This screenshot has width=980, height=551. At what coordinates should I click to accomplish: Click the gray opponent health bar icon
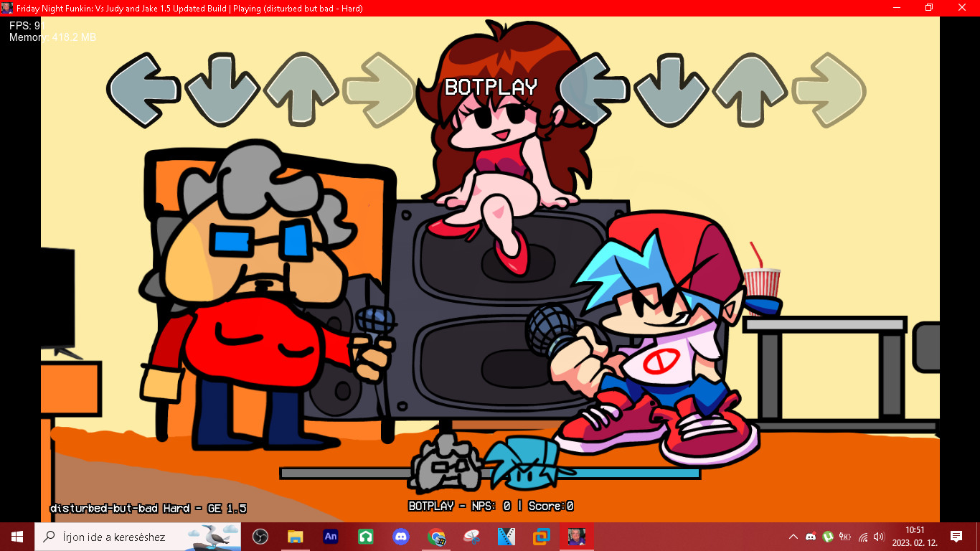[446, 463]
